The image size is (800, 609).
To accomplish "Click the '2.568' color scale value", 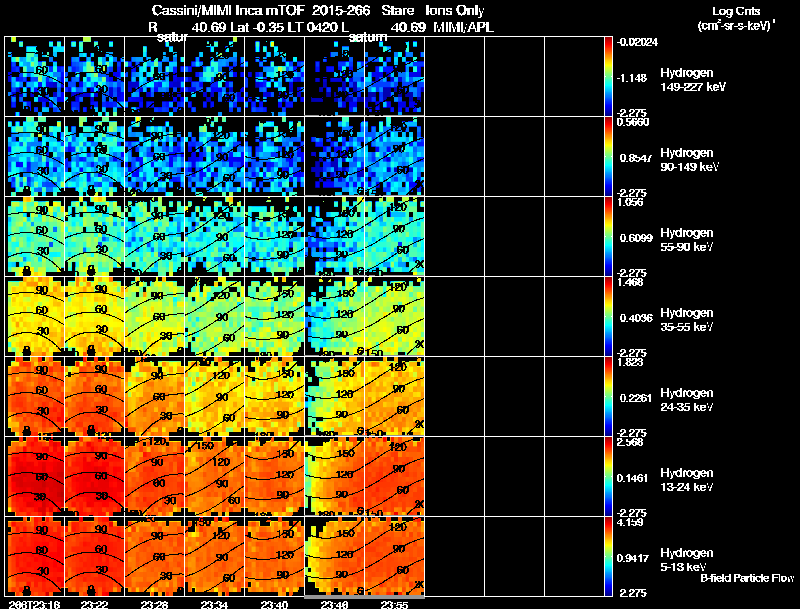I will point(630,443).
